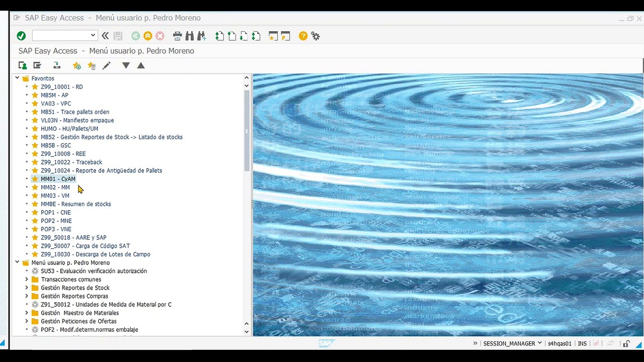Screen dimensions: 644x362
Task: Select Z99_10024 - Reporte de Antigüedad de Pallets
Action: (x=101, y=170)
